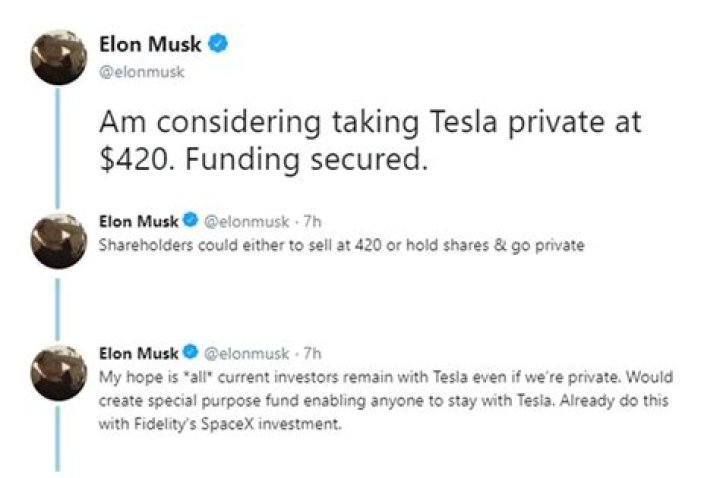The image size is (720, 478).
Task: Click the thread line below the main tweet avatar
Action: tap(60, 150)
